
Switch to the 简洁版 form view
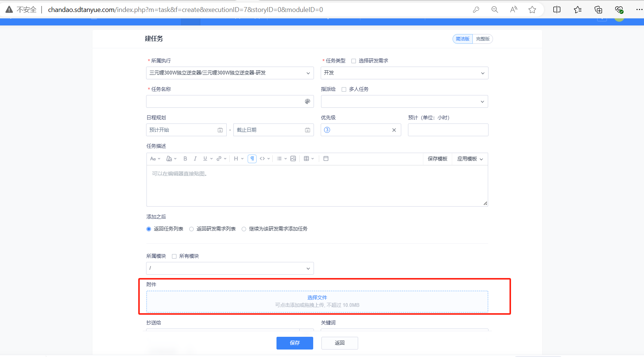463,39
